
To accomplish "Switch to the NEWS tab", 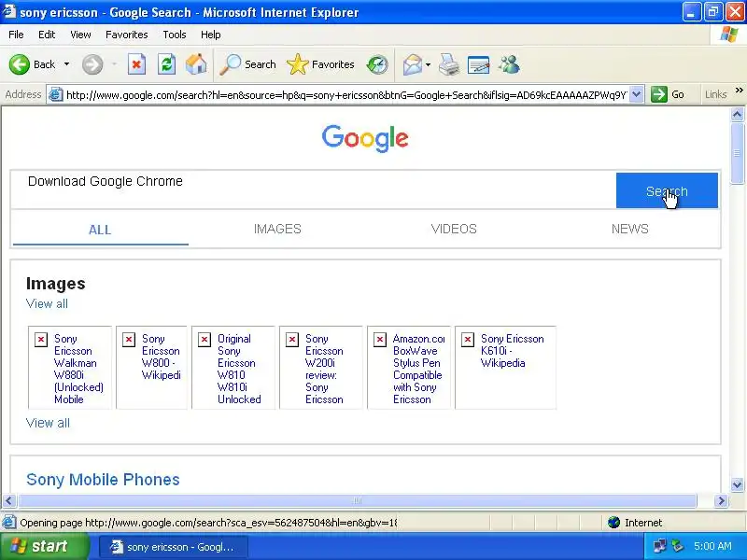I will [x=629, y=229].
